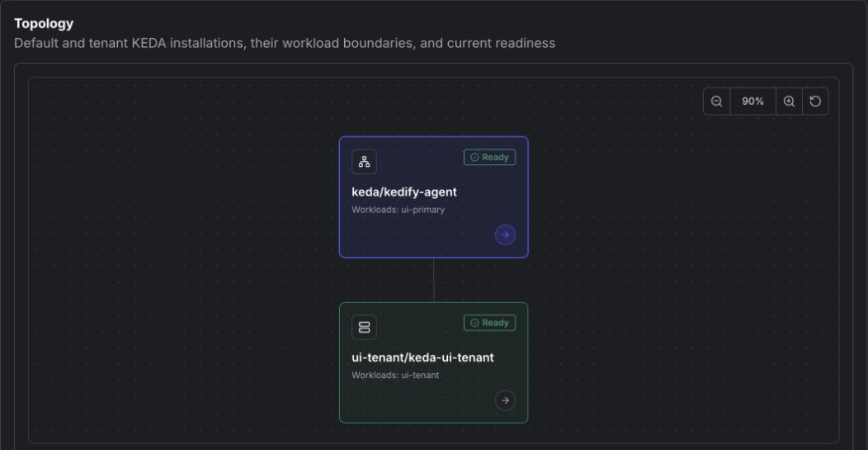The image size is (868, 450).
Task: Open keda/kedify-agent details arrow
Action: 506,234
